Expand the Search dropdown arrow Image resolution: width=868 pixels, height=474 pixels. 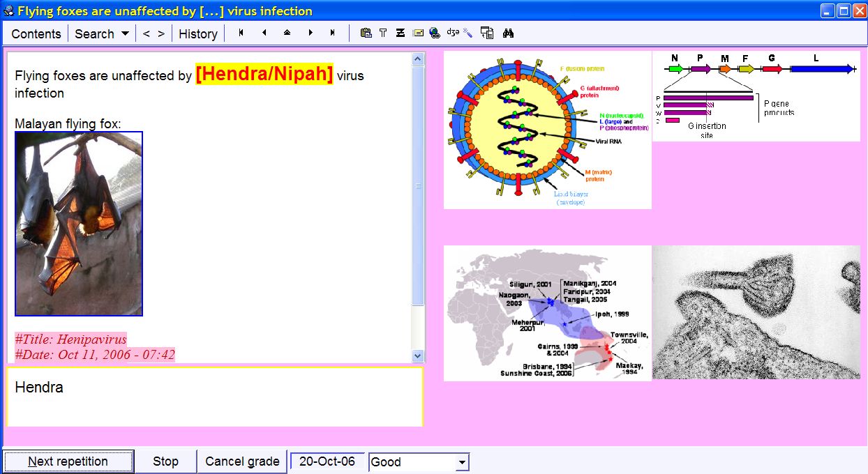click(x=125, y=33)
